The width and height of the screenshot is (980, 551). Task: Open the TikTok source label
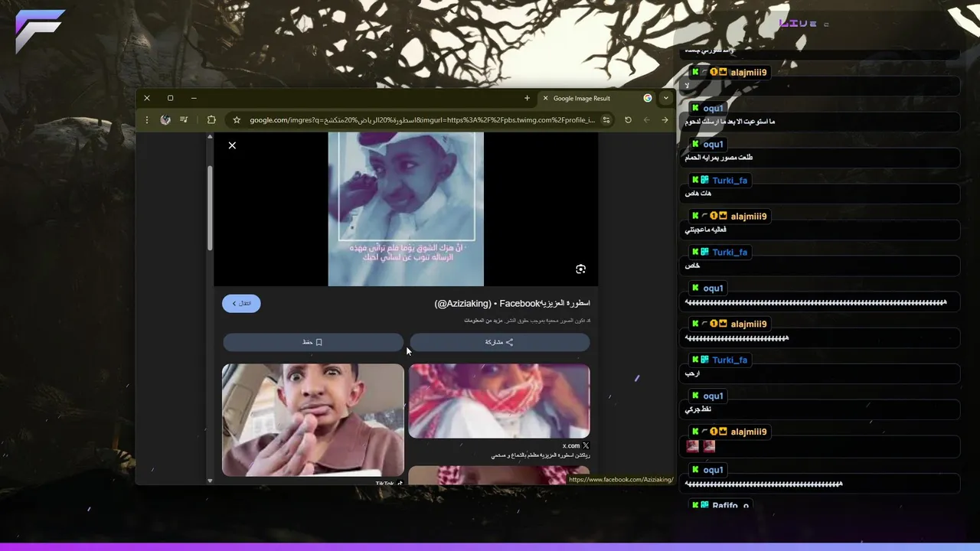pyautogui.click(x=389, y=484)
